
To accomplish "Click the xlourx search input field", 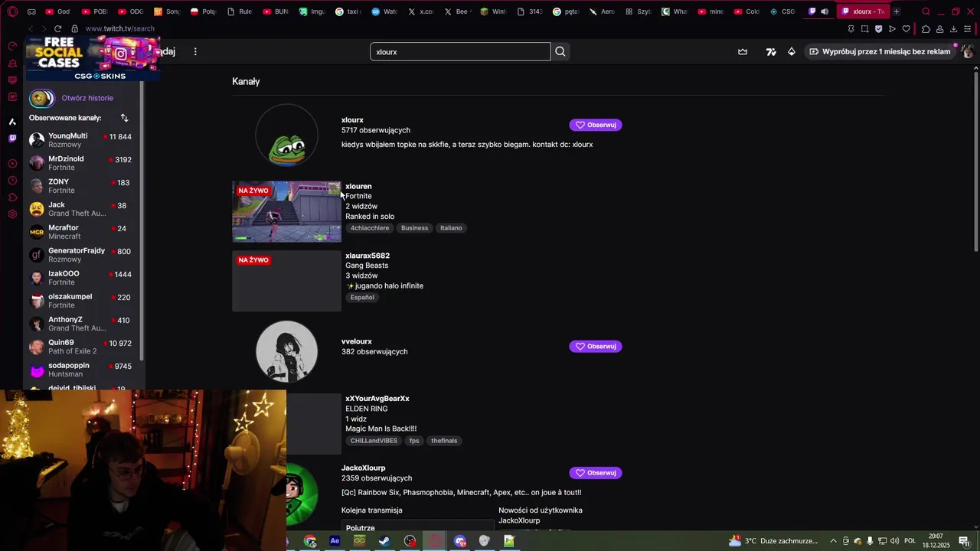I will 460,51.
